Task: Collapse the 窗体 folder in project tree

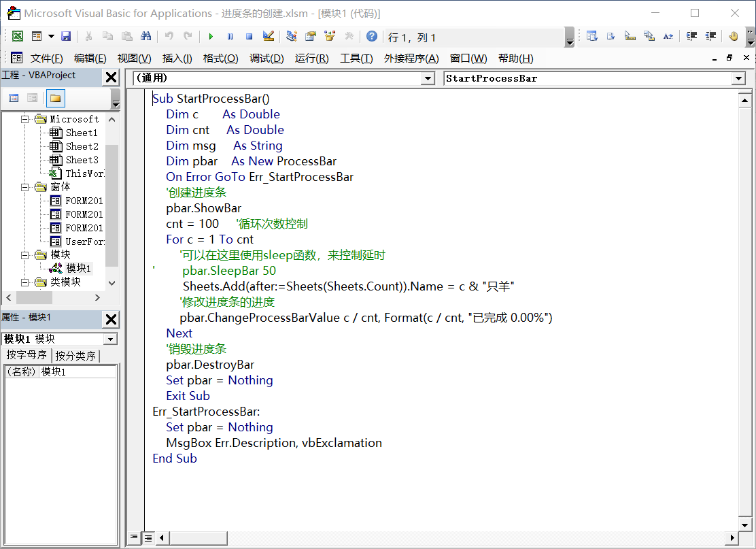Action: [25, 187]
